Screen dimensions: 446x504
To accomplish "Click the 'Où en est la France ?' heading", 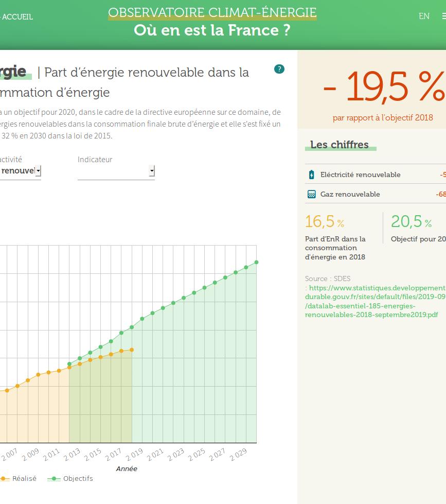I will [x=212, y=30].
